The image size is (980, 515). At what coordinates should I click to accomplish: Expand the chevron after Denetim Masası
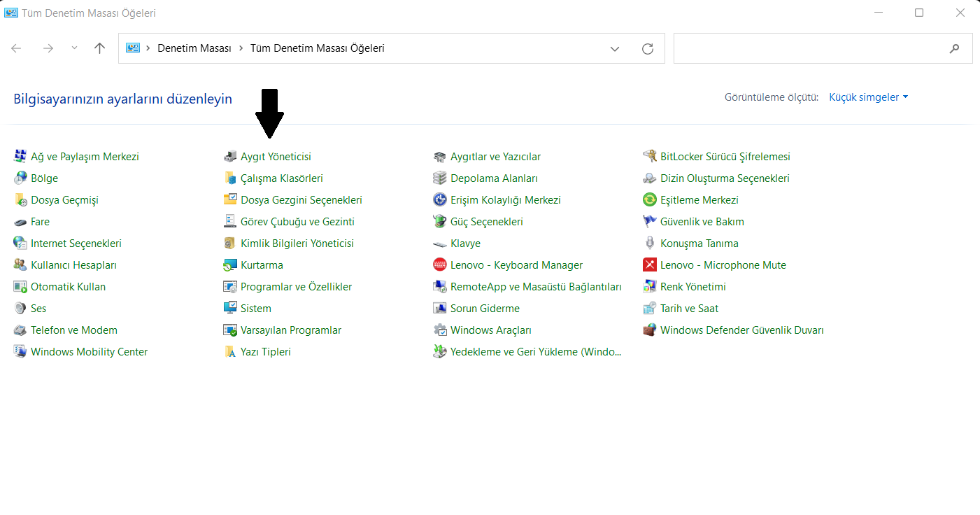pyautogui.click(x=241, y=48)
